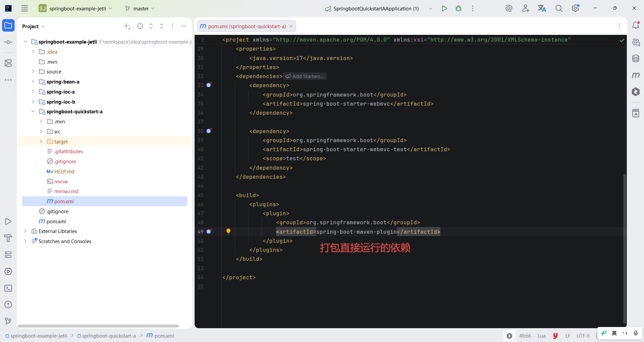Viewport: 644px width, 342px height.
Task: Collapse all items in Project tree
Action: click(162, 26)
